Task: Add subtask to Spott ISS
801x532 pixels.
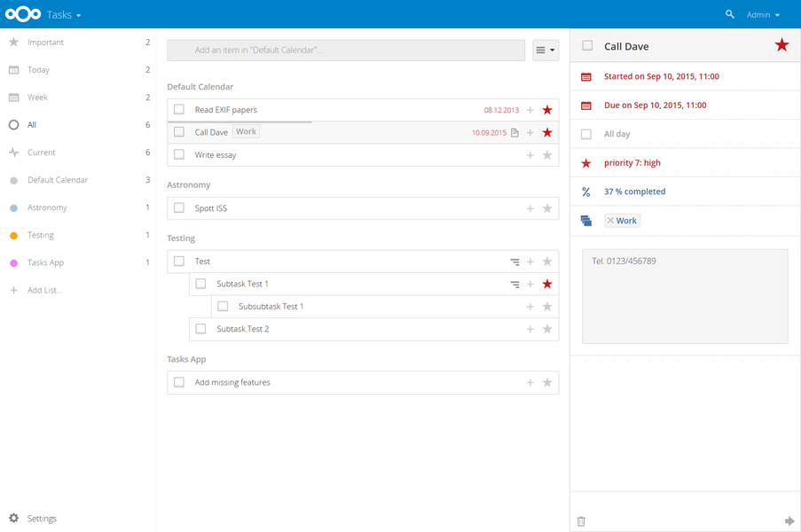Action: click(x=530, y=208)
